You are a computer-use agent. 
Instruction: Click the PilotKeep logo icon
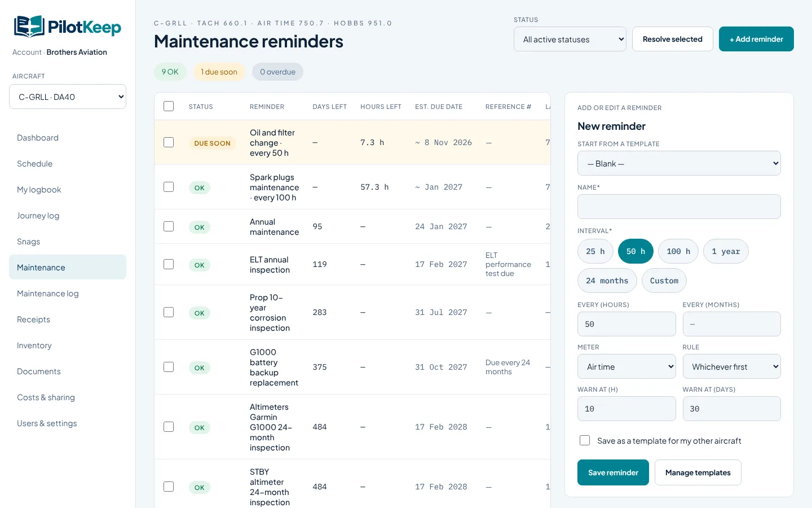29,27
